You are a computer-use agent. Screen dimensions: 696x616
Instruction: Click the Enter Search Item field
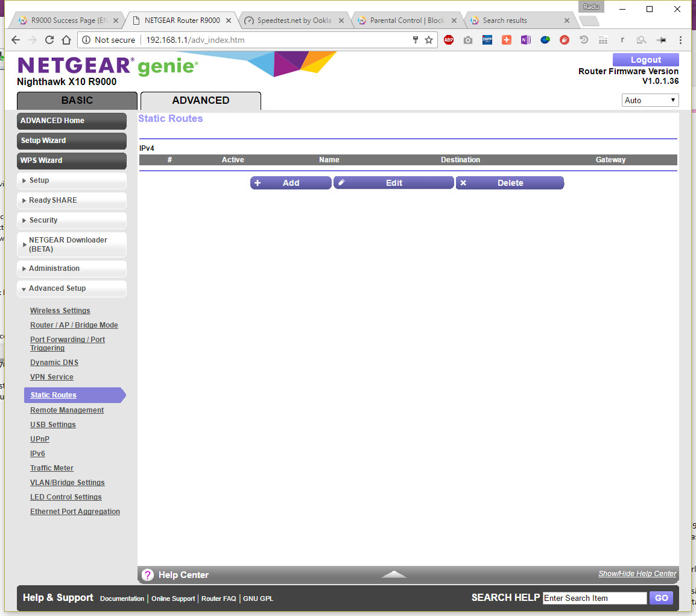pos(594,598)
